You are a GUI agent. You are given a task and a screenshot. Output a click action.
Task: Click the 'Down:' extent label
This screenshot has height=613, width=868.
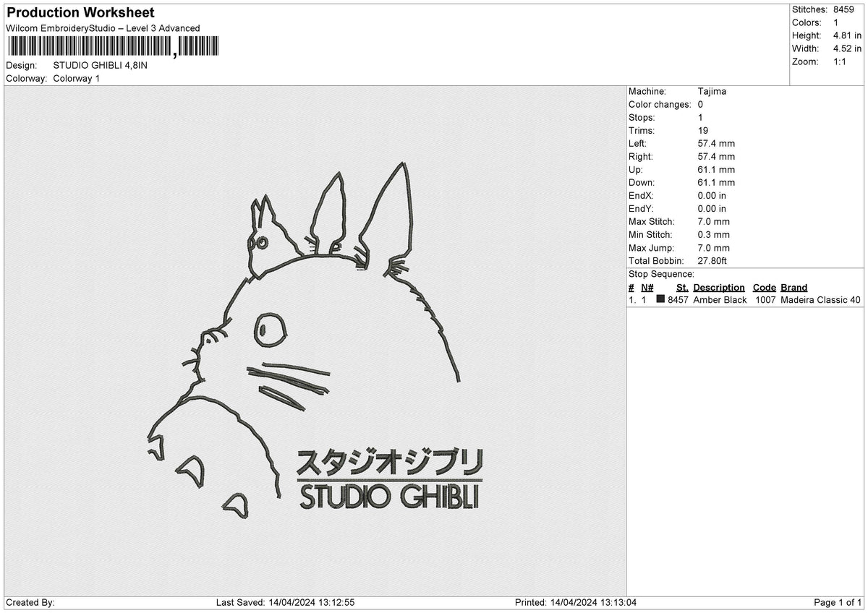tap(642, 182)
